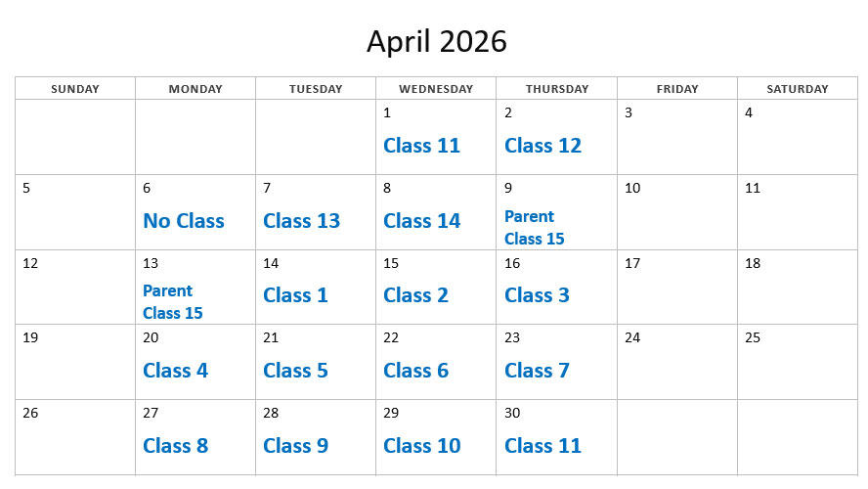Click the Wednesday column header

coord(436,89)
